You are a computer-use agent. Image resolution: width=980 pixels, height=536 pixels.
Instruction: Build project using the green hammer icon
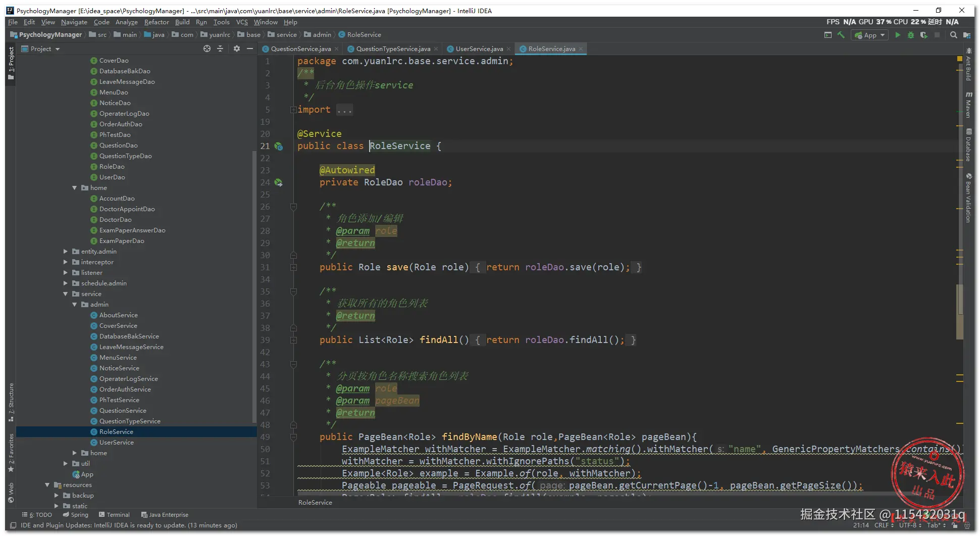pos(841,35)
